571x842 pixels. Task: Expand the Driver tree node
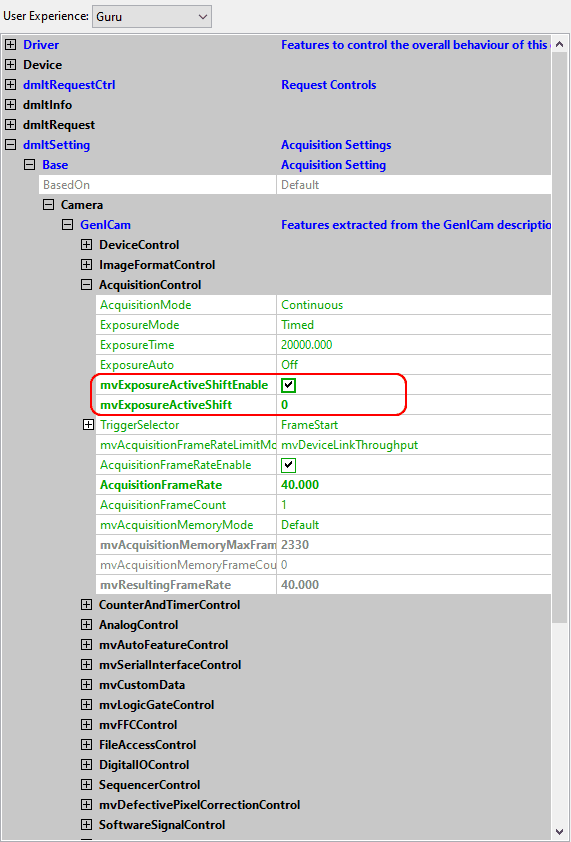pos(10,45)
